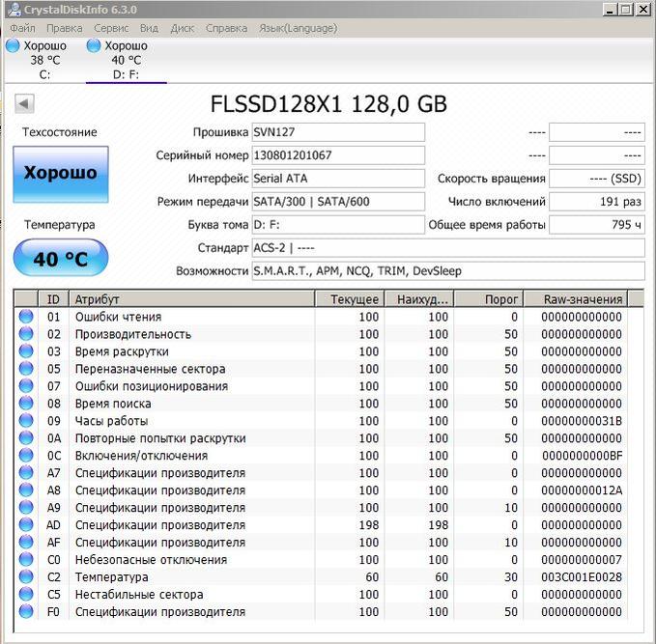The width and height of the screenshot is (656, 644).
Task: Click the Наихуд... column header
Action: pos(418,299)
